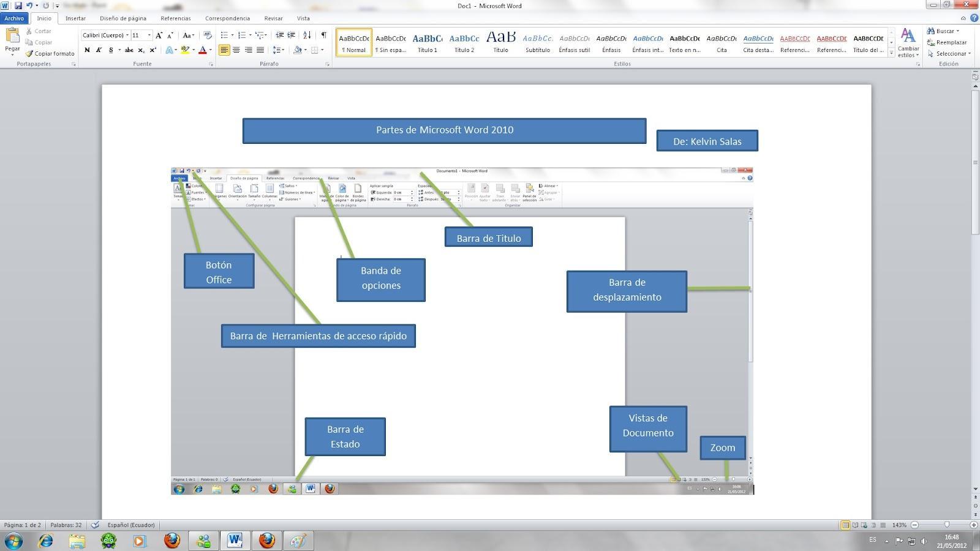
Task: Shrink font size with smaller A icon
Action: [x=170, y=35]
